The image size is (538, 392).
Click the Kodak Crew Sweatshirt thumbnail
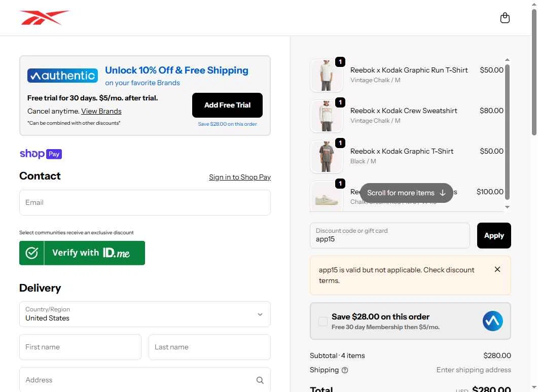tap(326, 116)
